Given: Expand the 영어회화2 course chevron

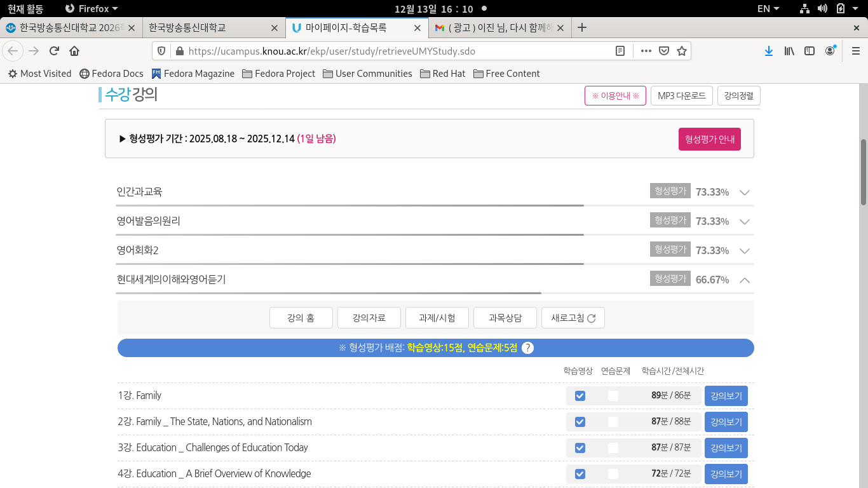Looking at the screenshot, I should [x=745, y=251].
